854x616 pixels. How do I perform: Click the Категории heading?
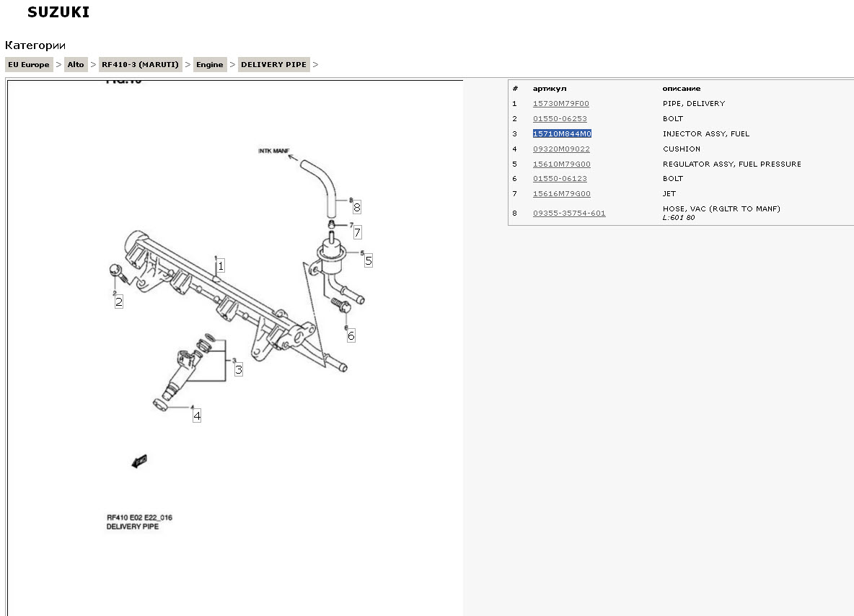[35, 45]
